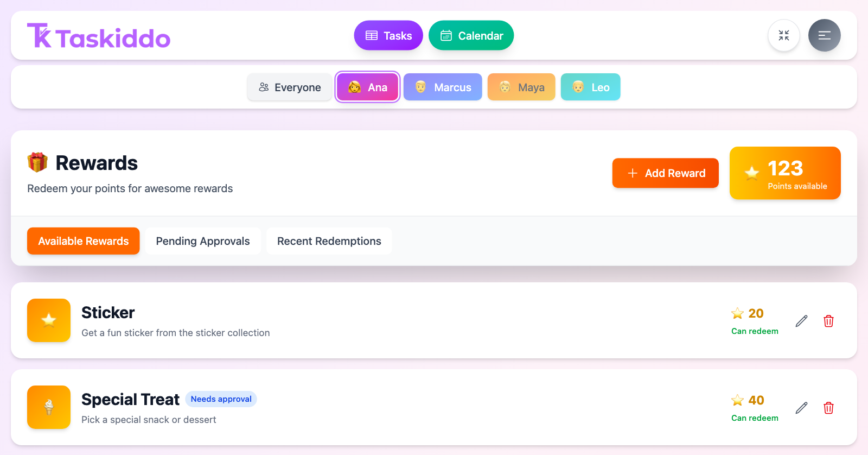Viewport: 868px width, 455px height.
Task: Click 'Redeem your points for awesome rewards' text
Action: (x=130, y=188)
